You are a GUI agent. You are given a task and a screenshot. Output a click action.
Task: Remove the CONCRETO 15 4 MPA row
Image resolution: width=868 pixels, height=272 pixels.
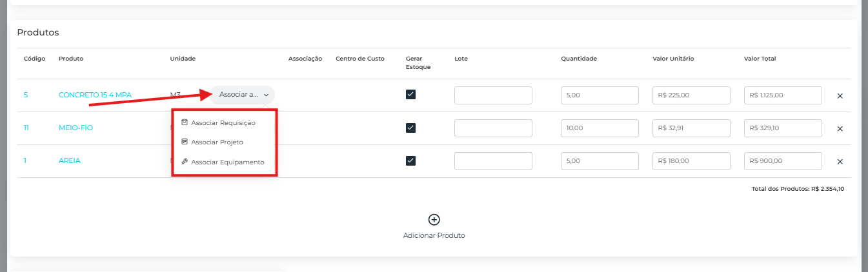tap(840, 96)
